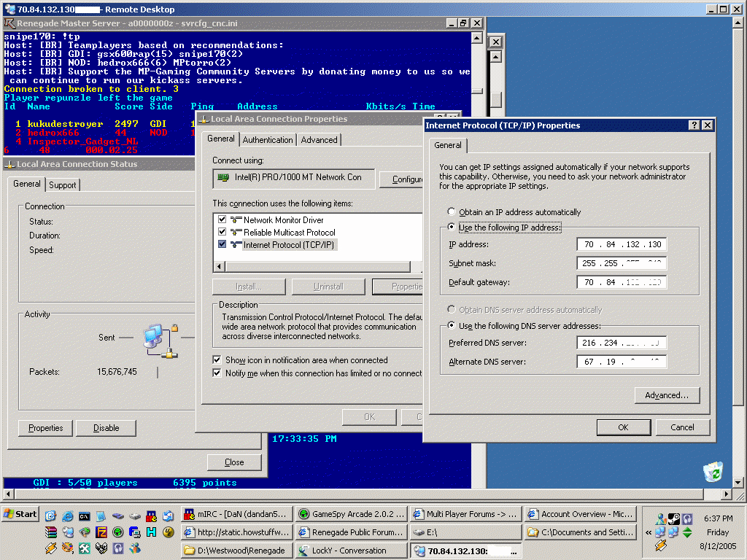Launch Internet Explorer from the quick launch bar

[68, 515]
